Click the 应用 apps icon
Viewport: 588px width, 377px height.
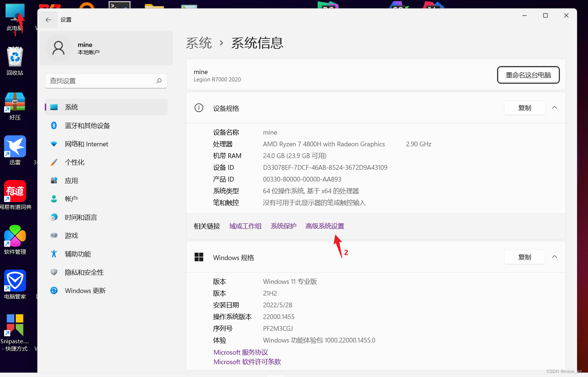click(54, 180)
